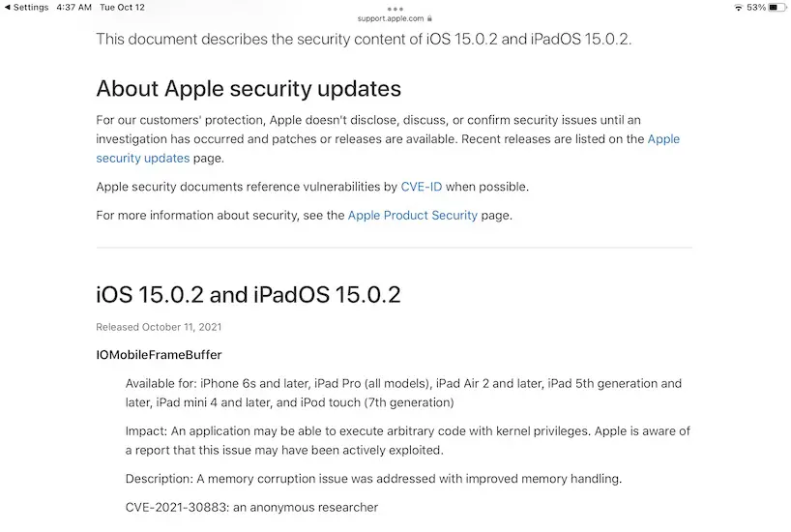
Task: Tap the Wi-Fi status icon
Action: [x=739, y=7]
